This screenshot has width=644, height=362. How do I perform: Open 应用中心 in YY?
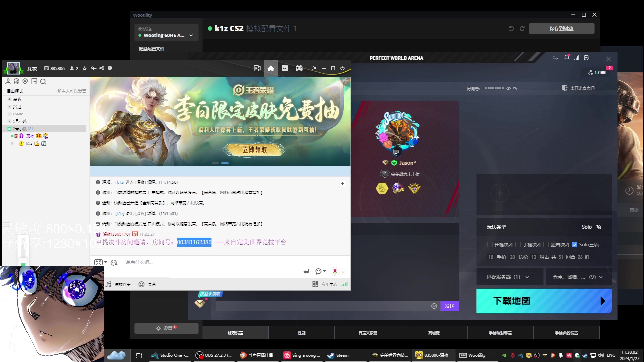tap(325, 284)
